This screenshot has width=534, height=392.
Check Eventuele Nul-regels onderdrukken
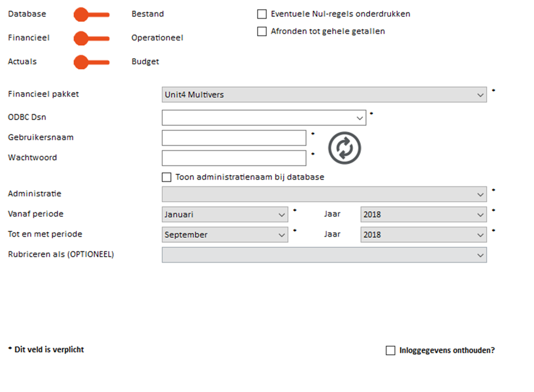(262, 14)
